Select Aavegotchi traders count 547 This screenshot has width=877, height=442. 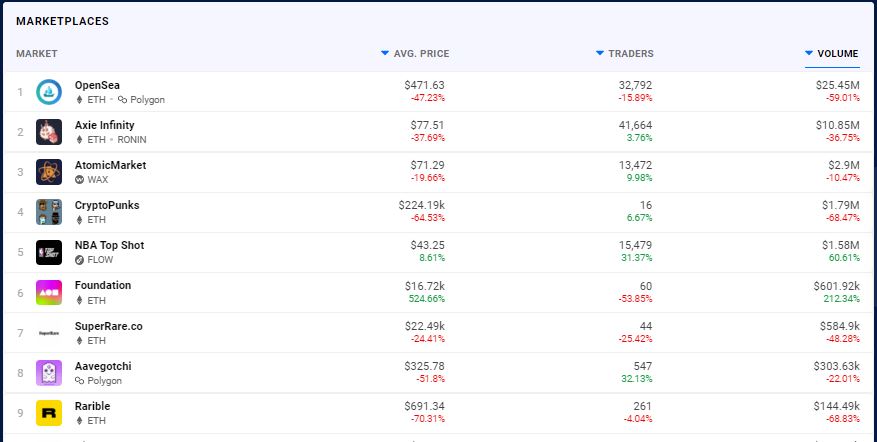[x=643, y=366]
